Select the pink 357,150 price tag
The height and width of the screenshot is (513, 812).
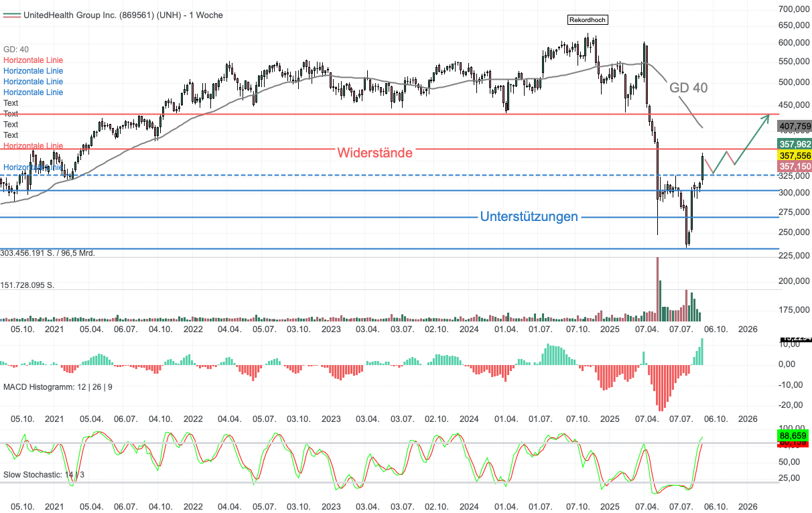click(795, 166)
